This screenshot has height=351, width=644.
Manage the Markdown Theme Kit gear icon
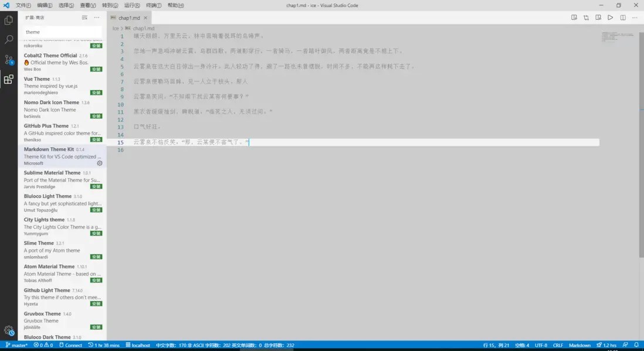tap(99, 163)
